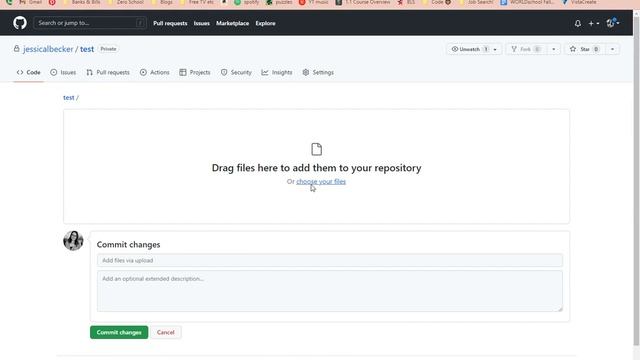The height and width of the screenshot is (360, 640).
Task: Click the test breadcrumb link
Action: pos(69,98)
